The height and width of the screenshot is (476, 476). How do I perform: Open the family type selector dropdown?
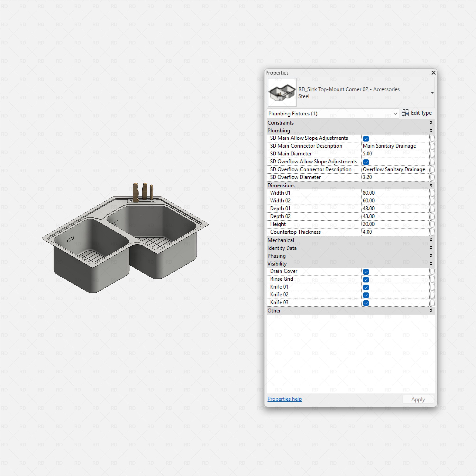point(432,93)
